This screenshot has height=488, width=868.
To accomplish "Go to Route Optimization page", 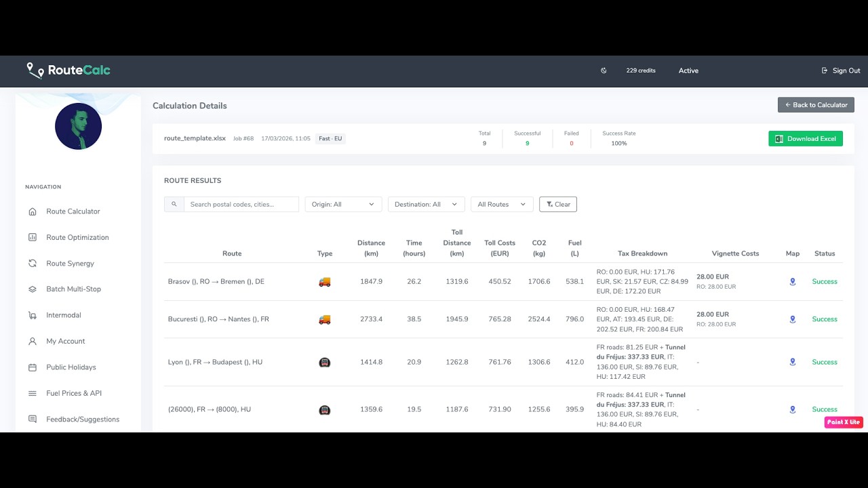I will [77, 237].
